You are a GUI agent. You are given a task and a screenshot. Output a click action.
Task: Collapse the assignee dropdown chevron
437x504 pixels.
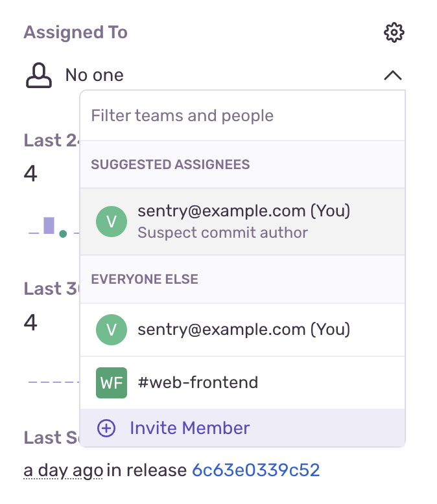[x=392, y=76]
